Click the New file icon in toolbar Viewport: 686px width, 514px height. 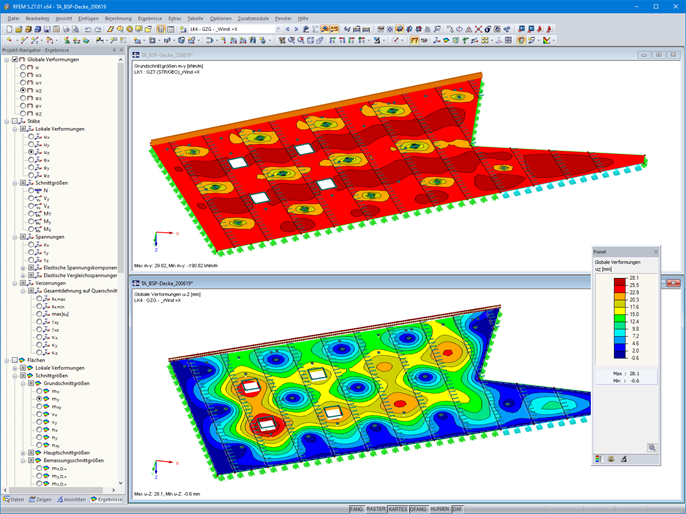(x=9, y=29)
